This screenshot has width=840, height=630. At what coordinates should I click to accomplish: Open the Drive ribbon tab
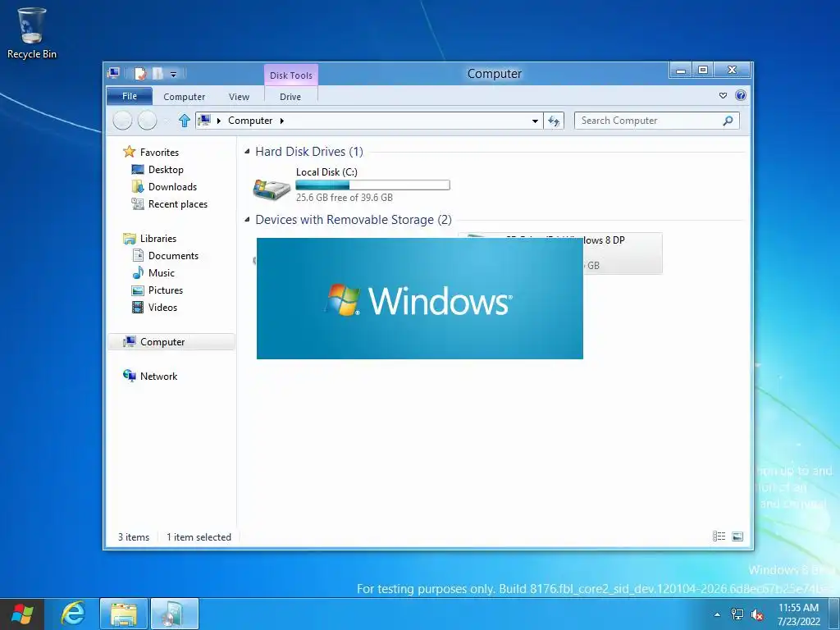[x=290, y=97]
